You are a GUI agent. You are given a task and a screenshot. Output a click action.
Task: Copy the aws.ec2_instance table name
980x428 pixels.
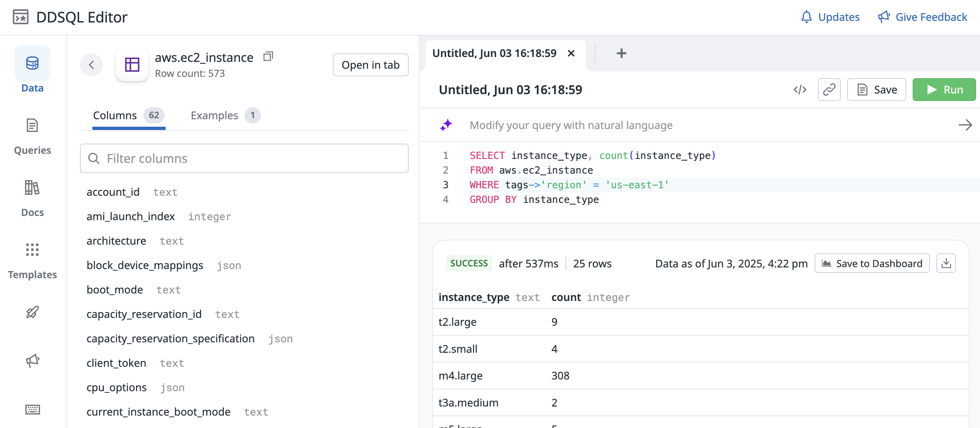tap(268, 57)
